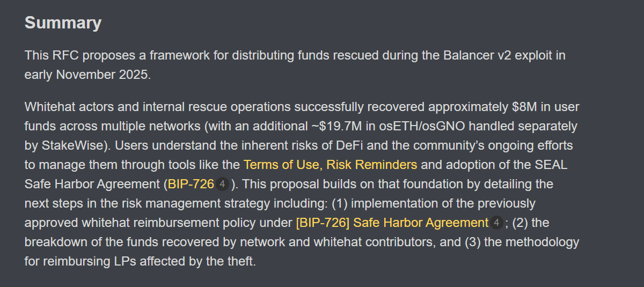Follow the short BIP-726 link in parentheses
This screenshot has width=644, height=287.
[x=191, y=184]
